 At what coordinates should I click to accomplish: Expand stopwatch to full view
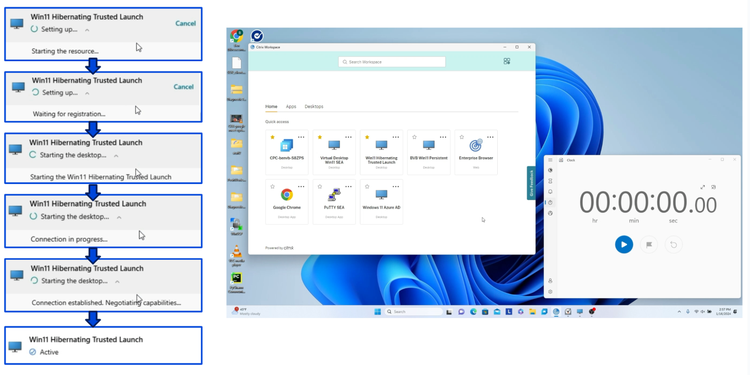[703, 187]
